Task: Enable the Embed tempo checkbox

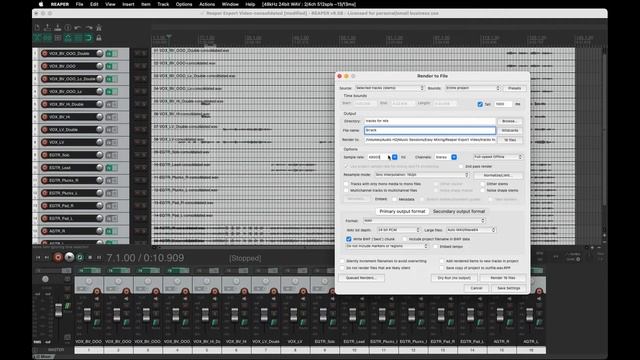Action: click(x=436, y=247)
